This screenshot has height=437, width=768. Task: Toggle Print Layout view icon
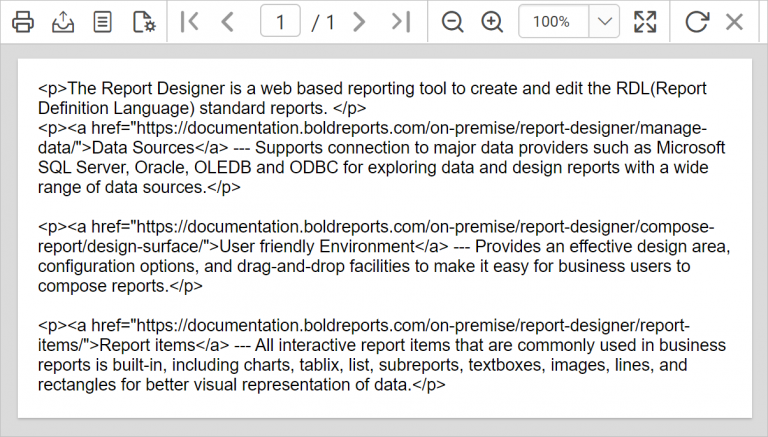tap(102, 22)
